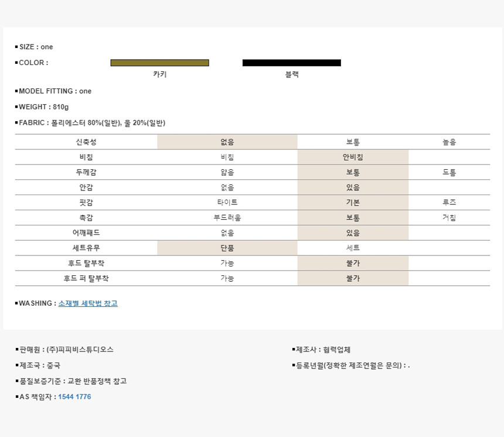Click the 거침 texture cell
The image size is (504, 437).
449,218
